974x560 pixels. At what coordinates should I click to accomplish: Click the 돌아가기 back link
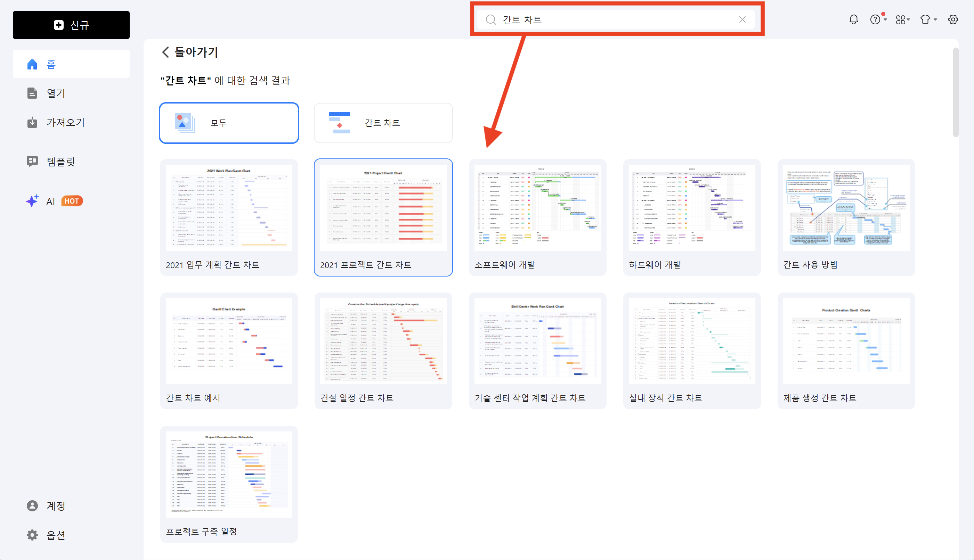190,52
